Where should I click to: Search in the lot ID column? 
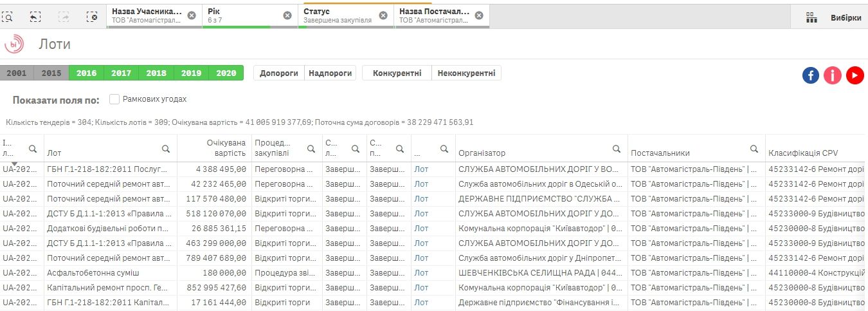[x=33, y=149]
